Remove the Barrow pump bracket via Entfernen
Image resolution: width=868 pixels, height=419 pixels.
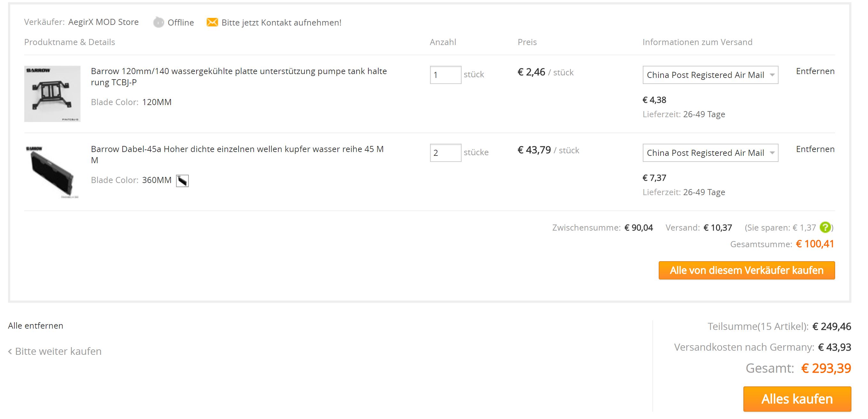pyautogui.click(x=815, y=71)
